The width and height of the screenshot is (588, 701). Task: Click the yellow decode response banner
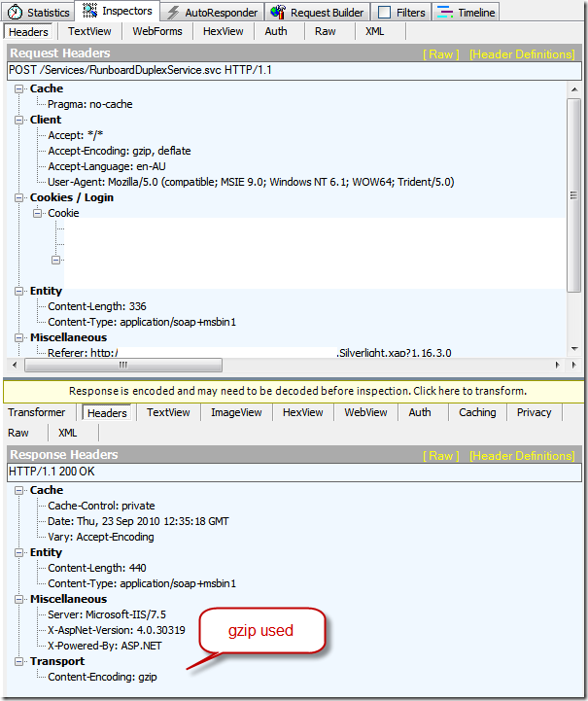pyautogui.click(x=294, y=391)
